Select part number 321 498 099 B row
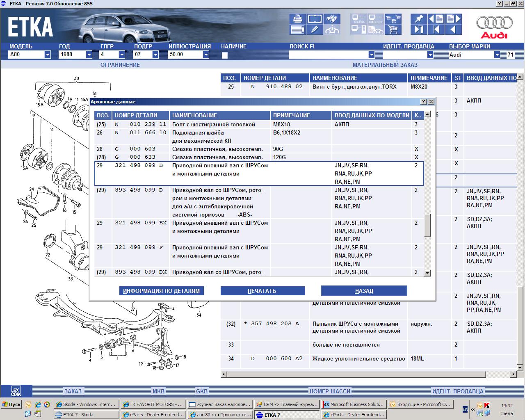 pyautogui.click(x=259, y=173)
